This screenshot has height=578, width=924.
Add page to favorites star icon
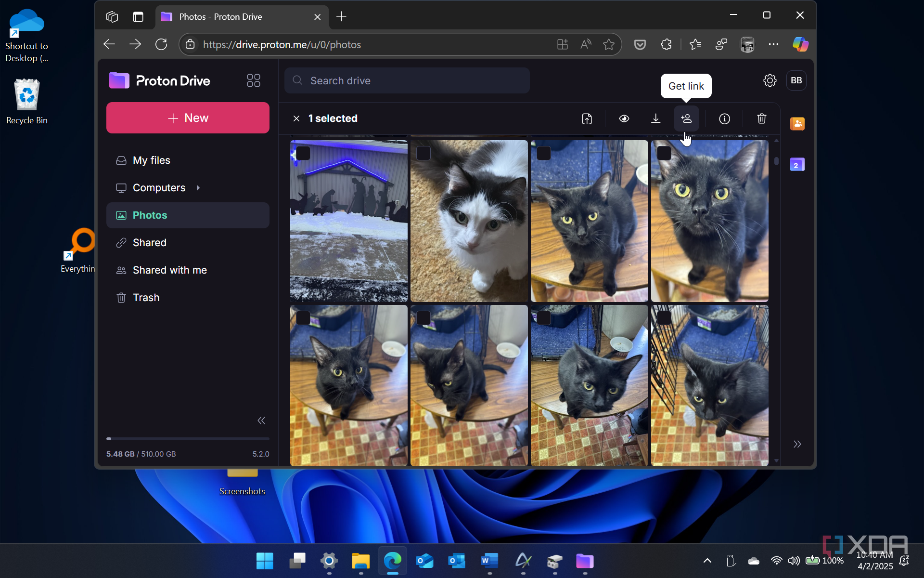point(609,44)
